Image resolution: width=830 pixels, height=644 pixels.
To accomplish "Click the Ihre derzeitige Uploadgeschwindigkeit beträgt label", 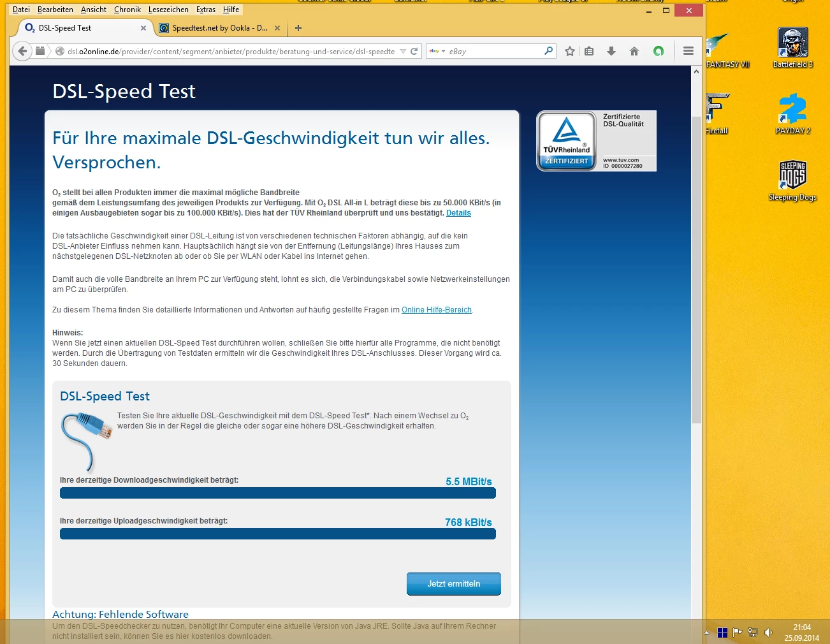I will pyautogui.click(x=144, y=521).
